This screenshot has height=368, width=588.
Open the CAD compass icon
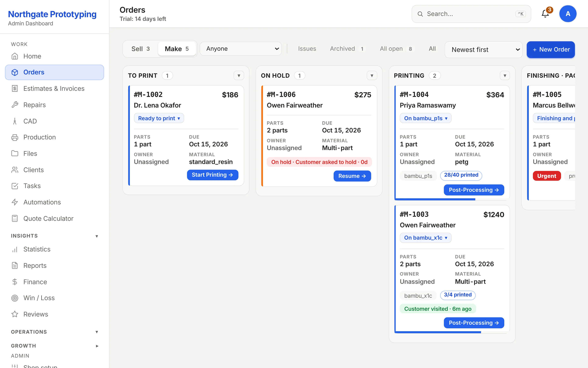(15, 121)
